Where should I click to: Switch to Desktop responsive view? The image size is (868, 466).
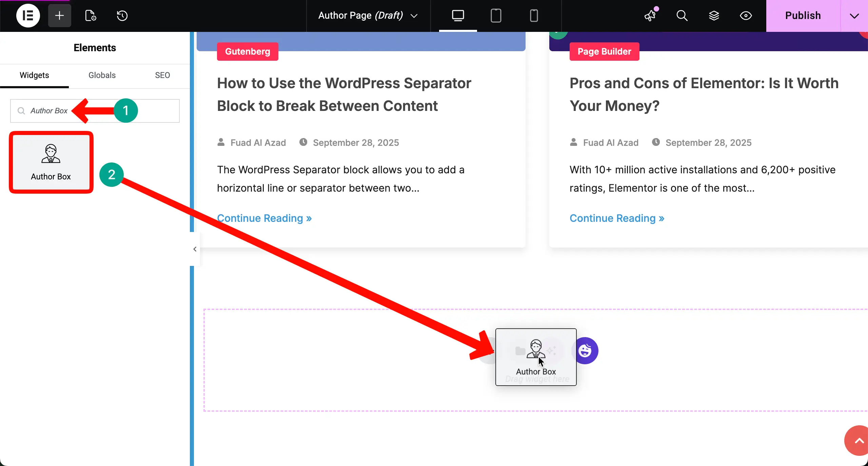click(x=458, y=16)
